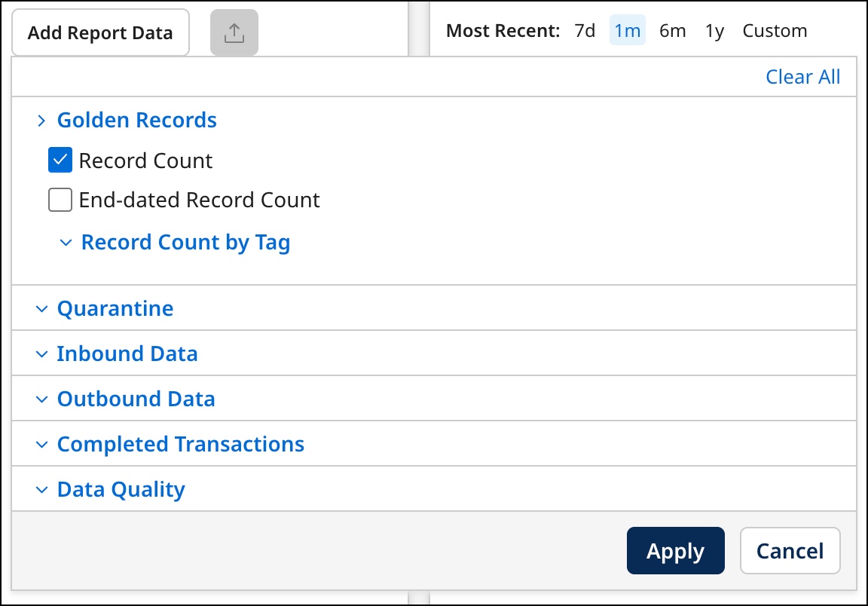Collapse the Quarantine section
This screenshot has width=868, height=606.
(42, 308)
